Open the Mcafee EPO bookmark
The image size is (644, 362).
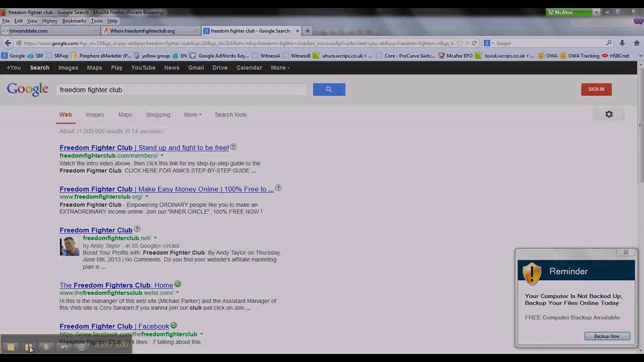pyautogui.click(x=455, y=56)
